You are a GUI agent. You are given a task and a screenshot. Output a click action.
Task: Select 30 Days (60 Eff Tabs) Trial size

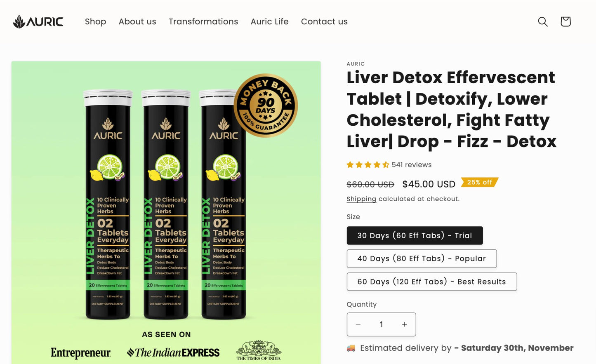(x=415, y=235)
